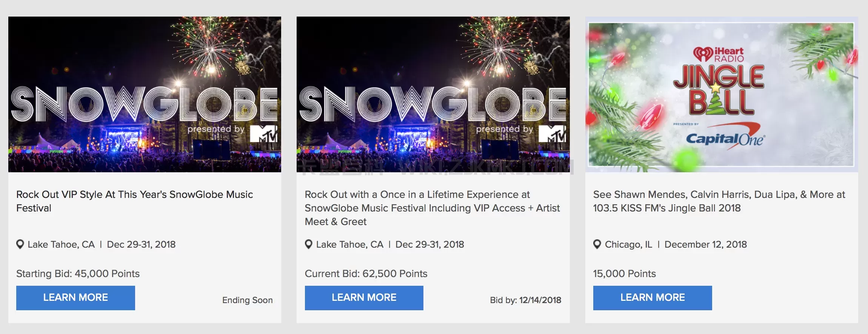Click the Jingle Ball title logo artwork
Image resolution: width=868 pixels, height=334 pixels.
(719, 90)
